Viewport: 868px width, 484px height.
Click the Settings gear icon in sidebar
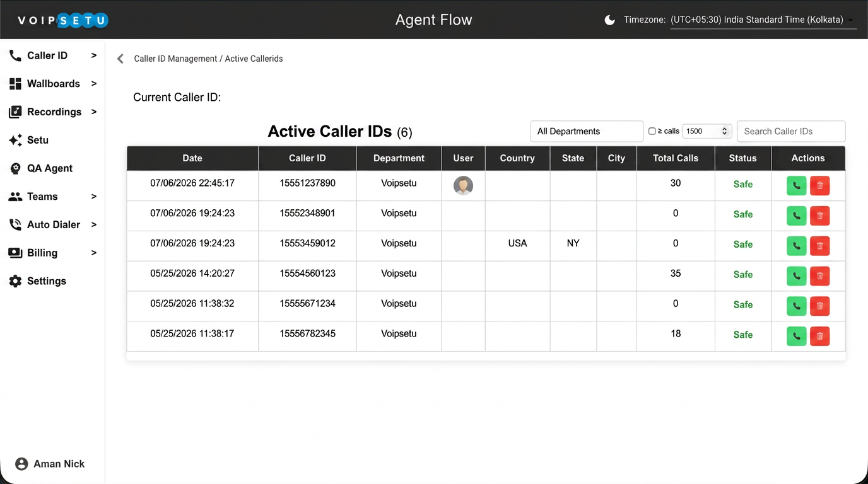[x=15, y=281]
